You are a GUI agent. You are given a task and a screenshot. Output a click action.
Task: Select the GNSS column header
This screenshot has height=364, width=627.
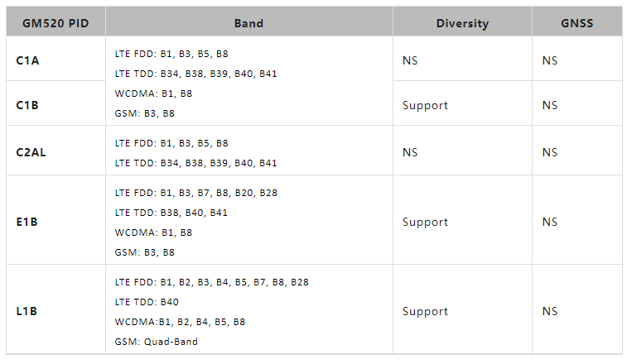[x=576, y=23]
